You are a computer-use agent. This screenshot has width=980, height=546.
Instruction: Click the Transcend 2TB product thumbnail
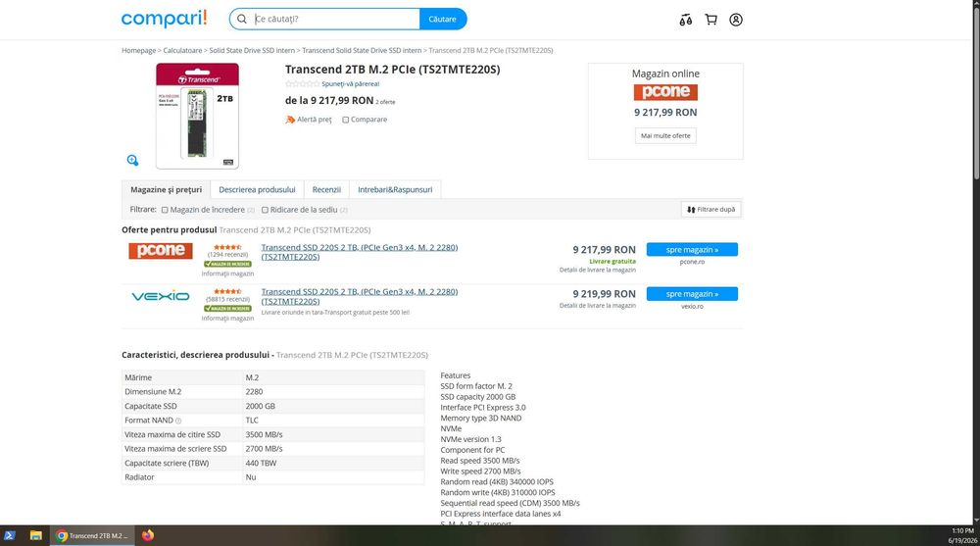pyautogui.click(x=198, y=116)
